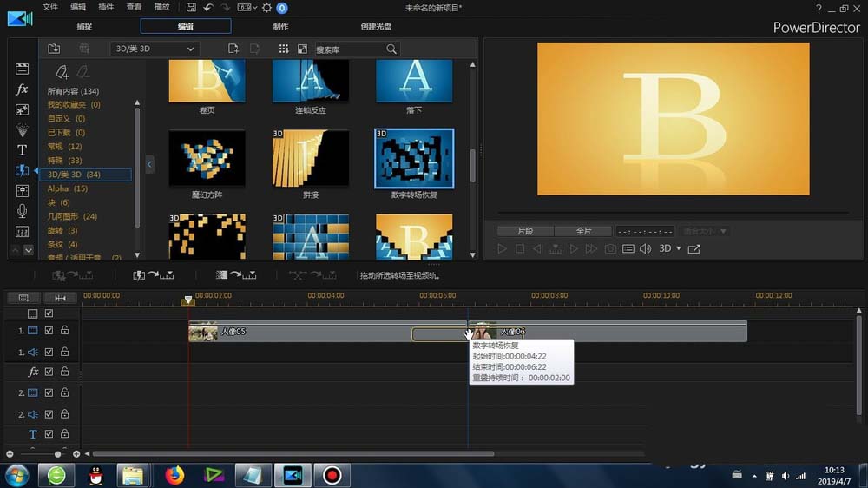Toggle fx track enable checkbox
Screen dimensions: 868x488
(x=49, y=372)
